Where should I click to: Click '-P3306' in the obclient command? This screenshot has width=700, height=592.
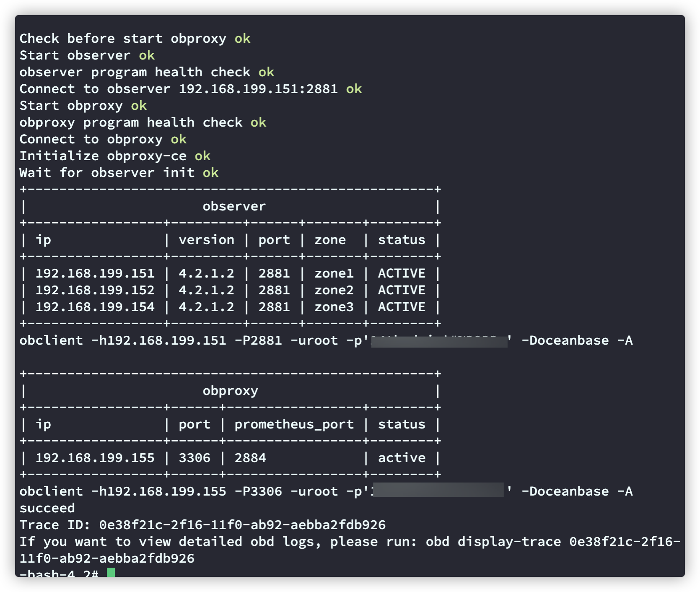click(258, 491)
